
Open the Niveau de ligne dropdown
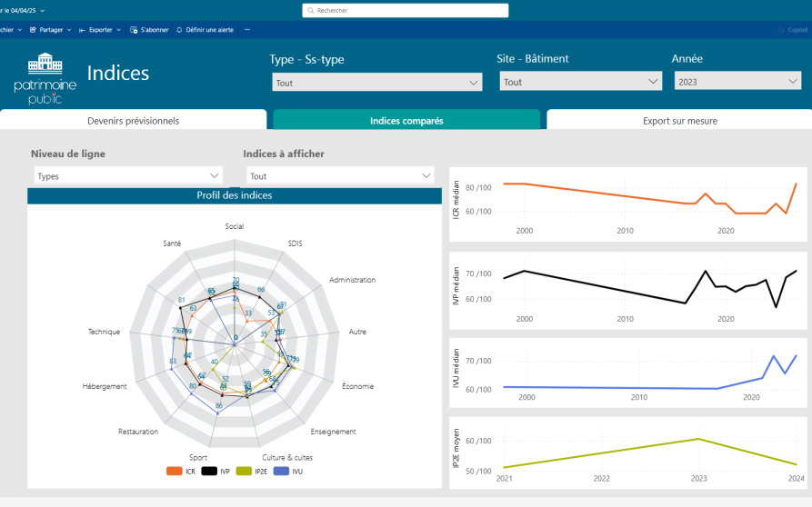128,176
